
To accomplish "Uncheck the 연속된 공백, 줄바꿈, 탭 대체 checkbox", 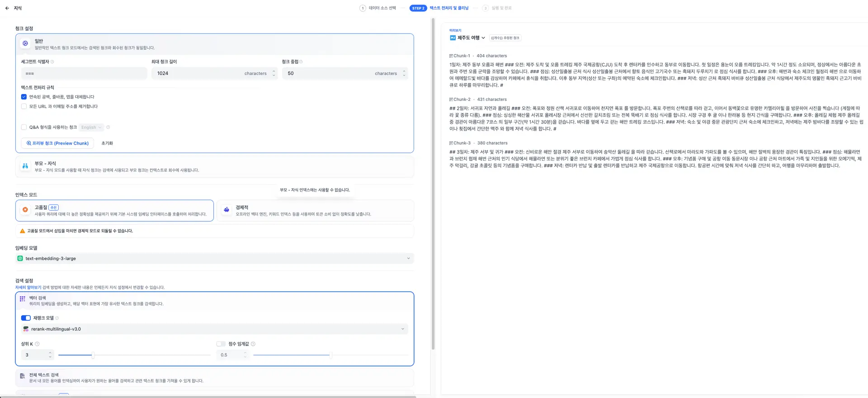I will coord(24,97).
